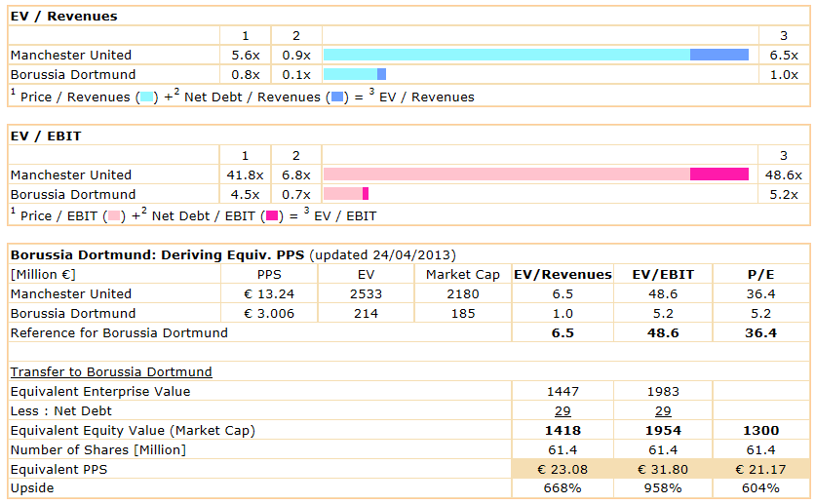Click Manchester United's 48.6x EV/EBIT total
The image size is (815, 504).
point(783,175)
